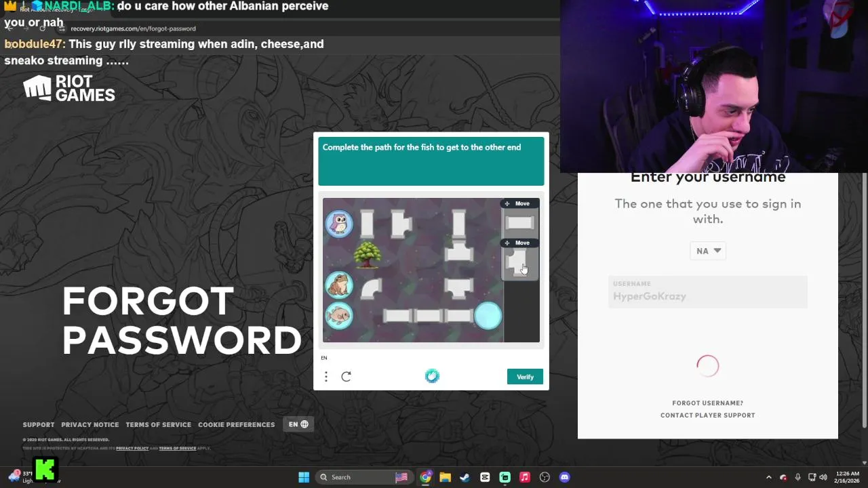Open Chrome from the taskbar
The image size is (868, 488).
tap(425, 477)
